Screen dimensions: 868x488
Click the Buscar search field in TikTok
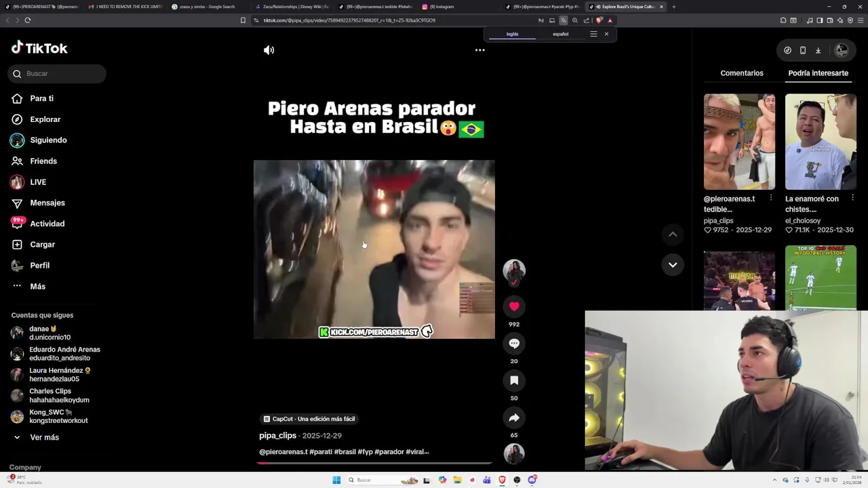[57, 73]
